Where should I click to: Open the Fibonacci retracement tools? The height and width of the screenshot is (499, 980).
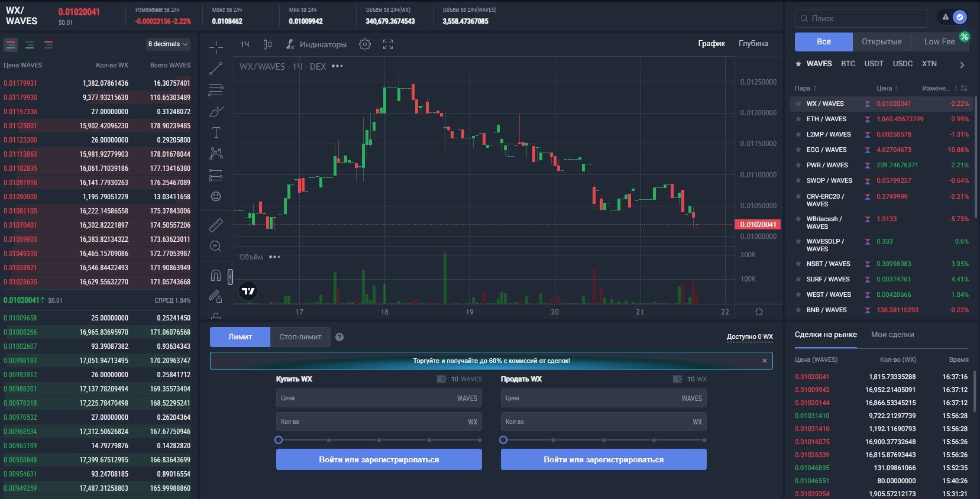coord(216,90)
